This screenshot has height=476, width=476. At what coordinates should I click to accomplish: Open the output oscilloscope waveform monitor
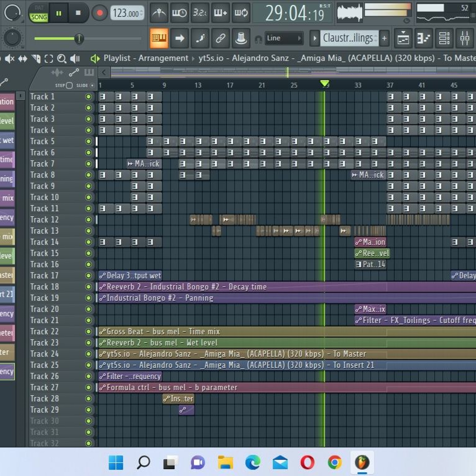tap(350, 13)
